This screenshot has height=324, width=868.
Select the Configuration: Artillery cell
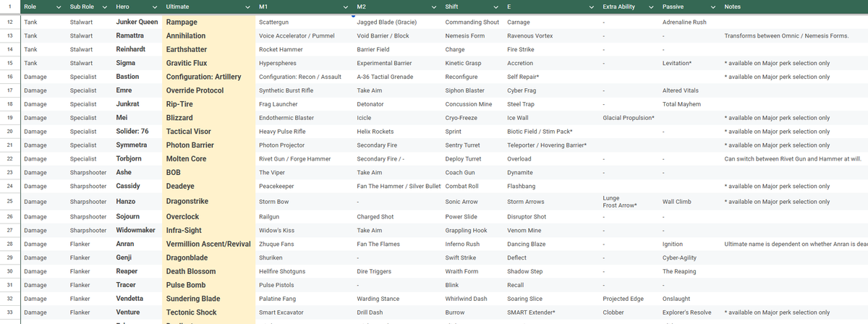point(209,77)
